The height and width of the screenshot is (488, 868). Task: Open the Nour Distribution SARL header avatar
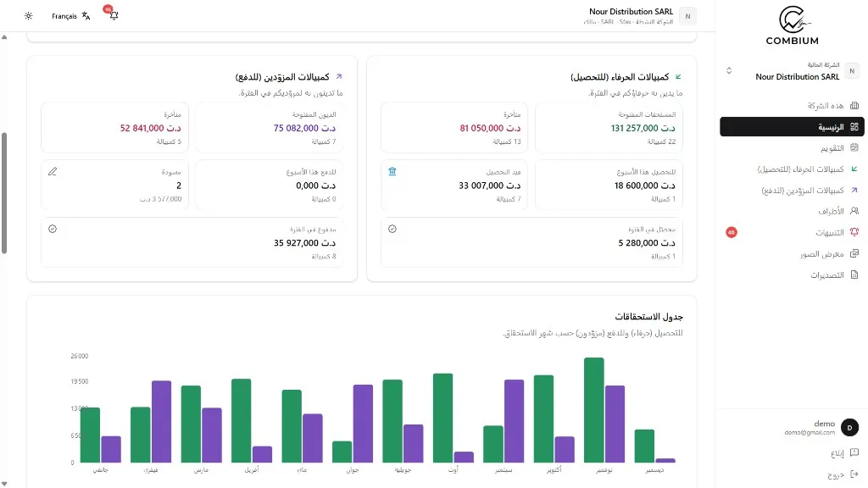[687, 16]
